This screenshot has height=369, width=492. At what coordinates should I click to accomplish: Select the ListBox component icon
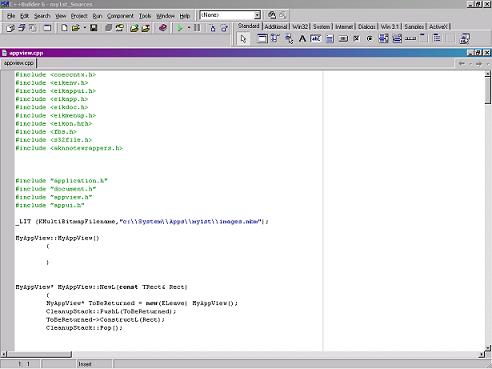pos(383,39)
